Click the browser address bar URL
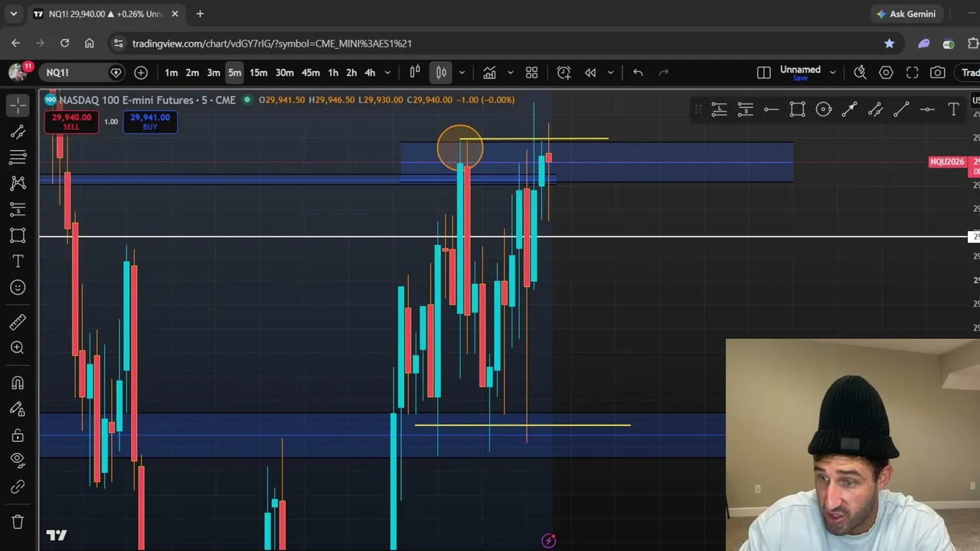Image resolution: width=980 pixels, height=551 pixels. tap(272, 44)
